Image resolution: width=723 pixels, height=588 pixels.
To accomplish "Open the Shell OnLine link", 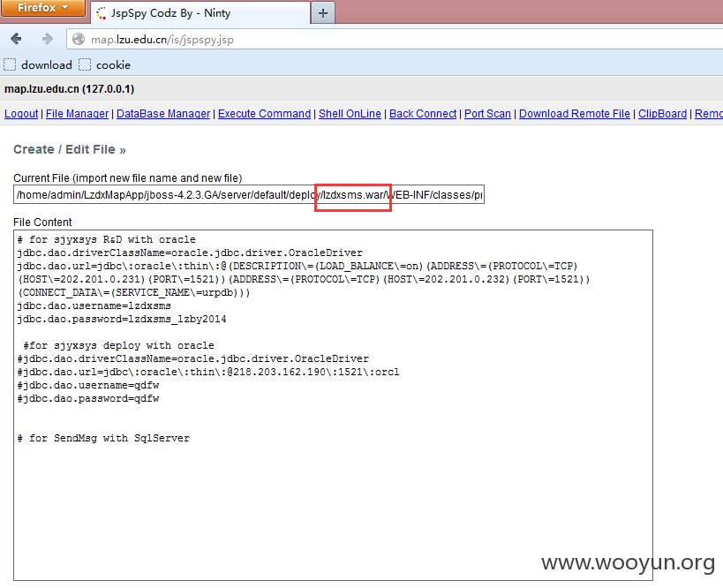I will pyautogui.click(x=350, y=114).
